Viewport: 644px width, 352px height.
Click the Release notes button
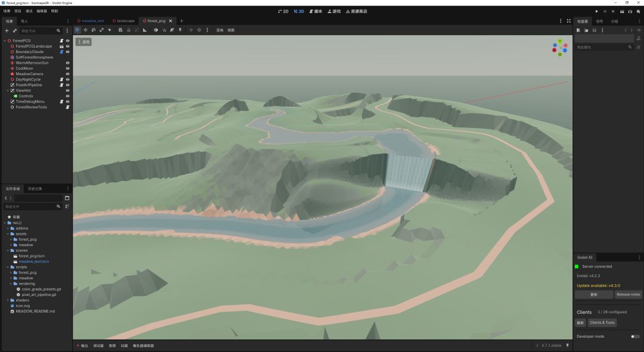pos(628,295)
